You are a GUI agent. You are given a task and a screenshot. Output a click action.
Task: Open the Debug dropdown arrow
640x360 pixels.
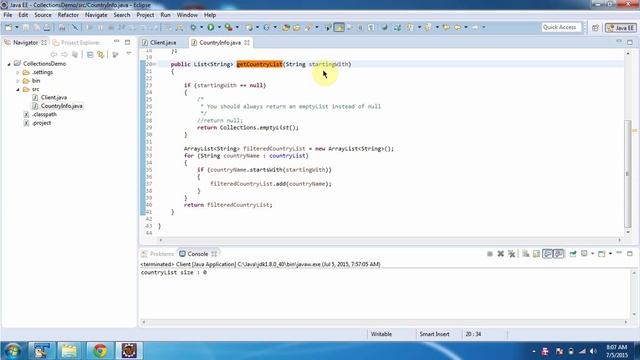click(x=201, y=27)
